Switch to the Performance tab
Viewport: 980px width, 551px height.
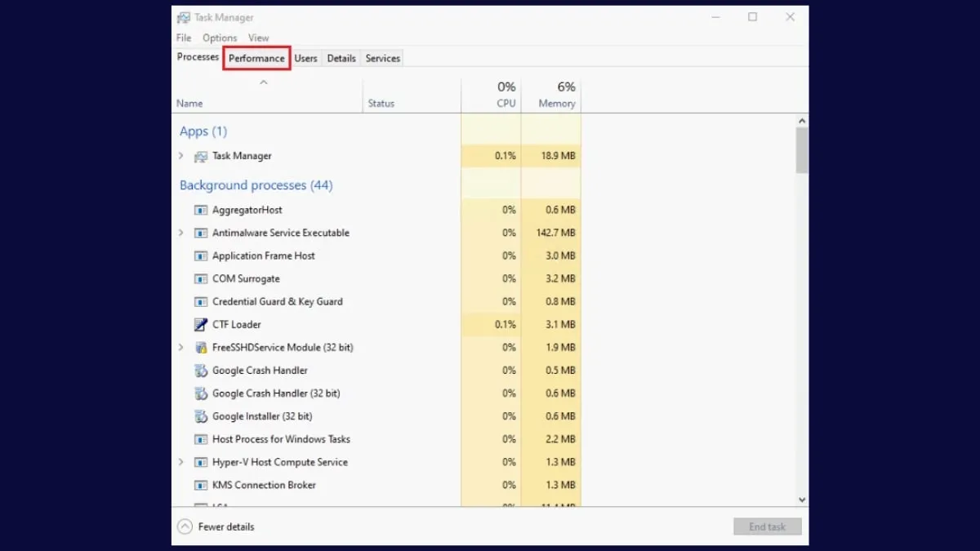[256, 58]
